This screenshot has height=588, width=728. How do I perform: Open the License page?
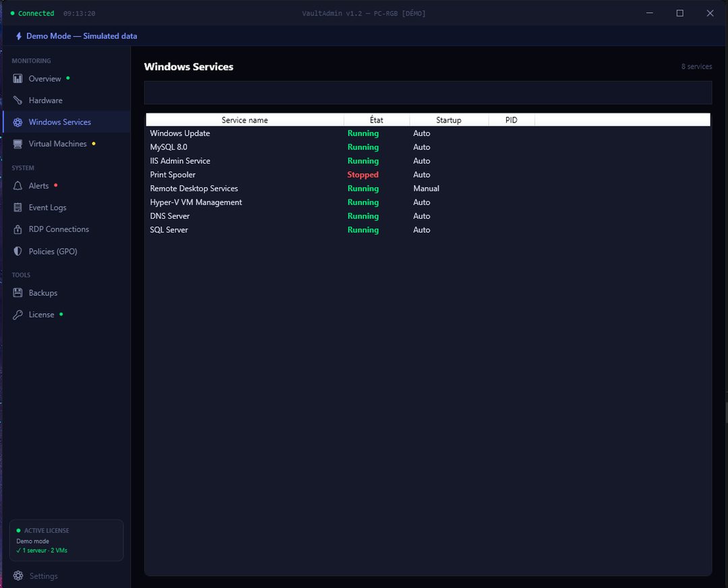(x=67, y=315)
